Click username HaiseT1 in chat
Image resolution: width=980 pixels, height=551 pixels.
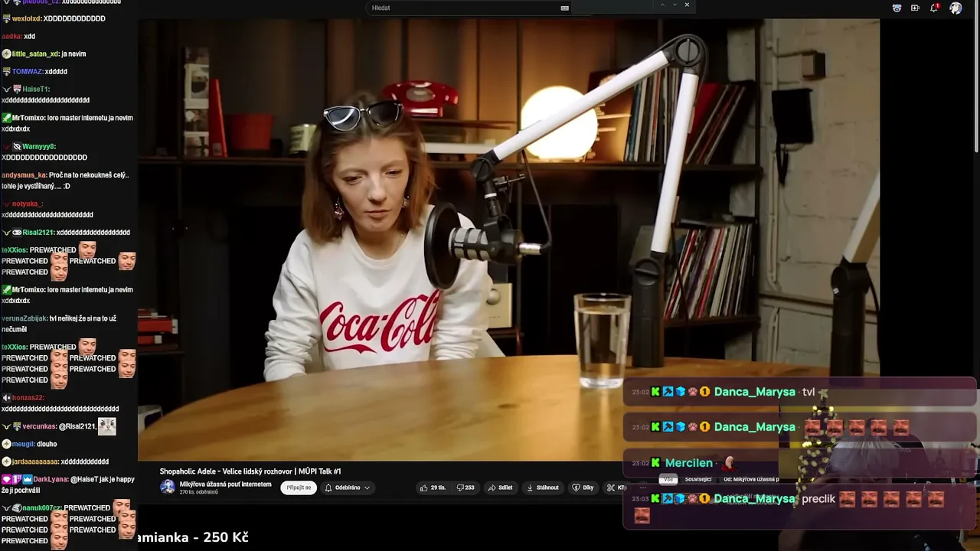[x=36, y=89]
